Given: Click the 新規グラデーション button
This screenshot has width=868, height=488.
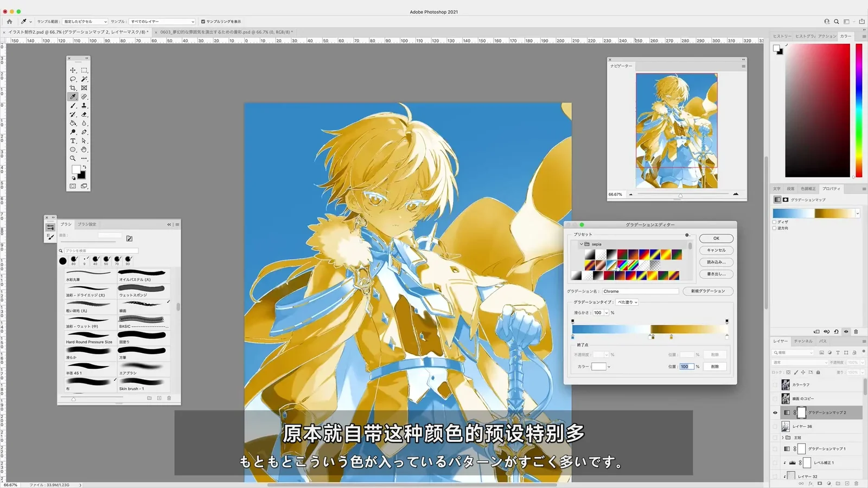Looking at the screenshot, I should pyautogui.click(x=708, y=291).
